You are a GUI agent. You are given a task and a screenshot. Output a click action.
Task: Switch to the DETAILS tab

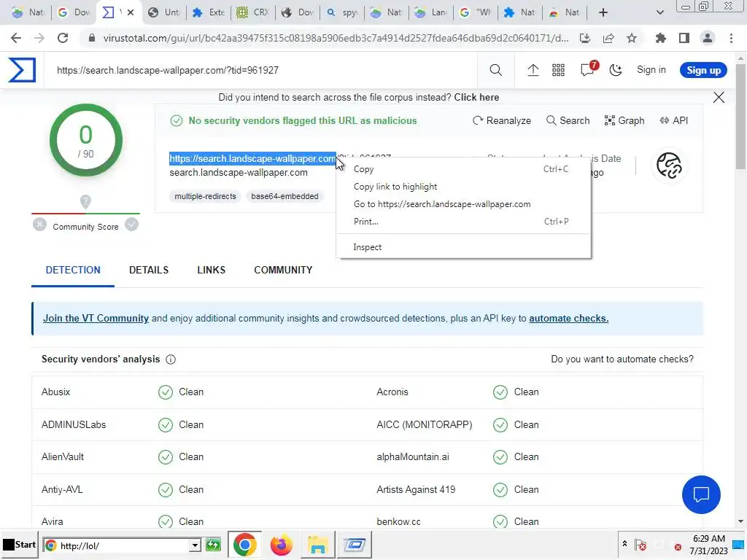[x=149, y=270]
